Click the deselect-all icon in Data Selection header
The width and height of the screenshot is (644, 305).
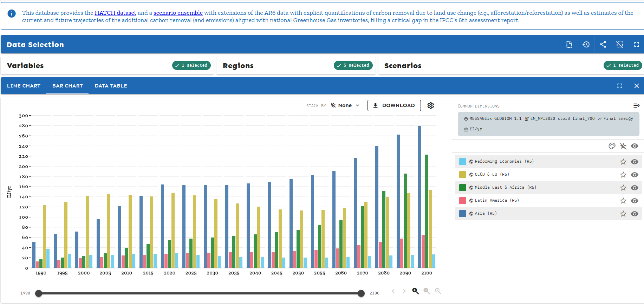(620, 45)
